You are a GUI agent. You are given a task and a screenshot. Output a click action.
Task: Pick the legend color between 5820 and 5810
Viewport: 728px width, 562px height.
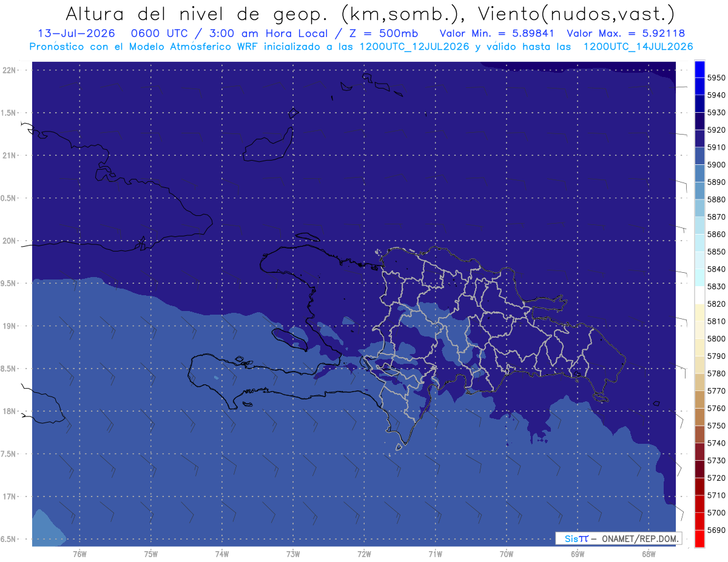(x=699, y=312)
